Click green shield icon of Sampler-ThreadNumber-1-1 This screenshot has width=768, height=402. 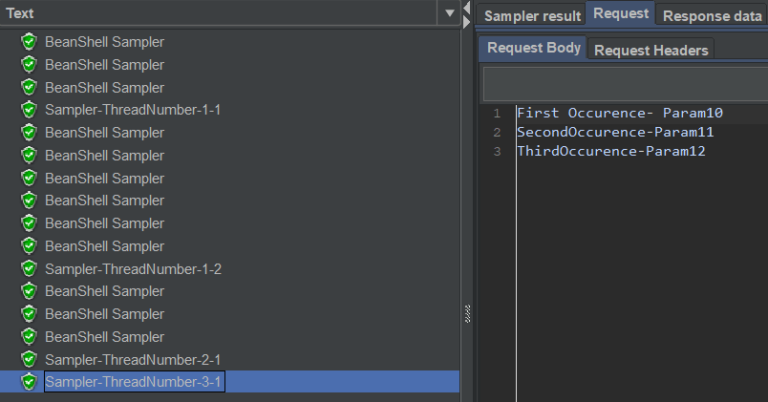click(x=29, y=110)
